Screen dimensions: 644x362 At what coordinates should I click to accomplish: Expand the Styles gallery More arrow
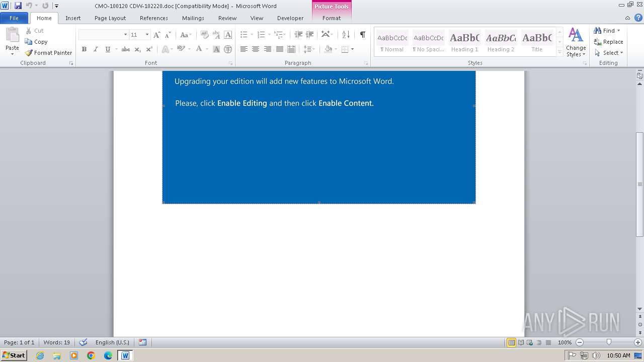click(559, 52)
